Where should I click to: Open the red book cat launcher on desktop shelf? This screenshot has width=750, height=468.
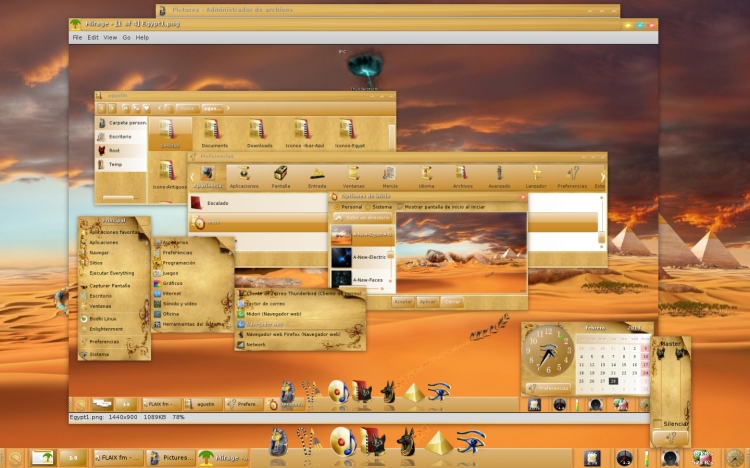click(x=373, y=441)
